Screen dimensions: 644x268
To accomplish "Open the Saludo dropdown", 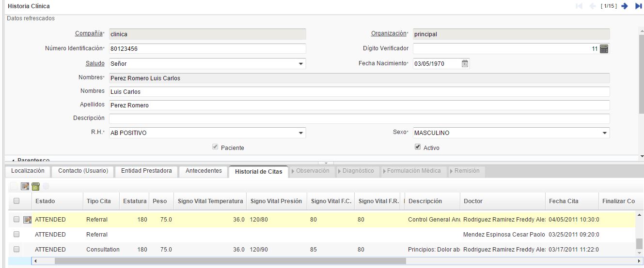I will click(x=301, y=64).
